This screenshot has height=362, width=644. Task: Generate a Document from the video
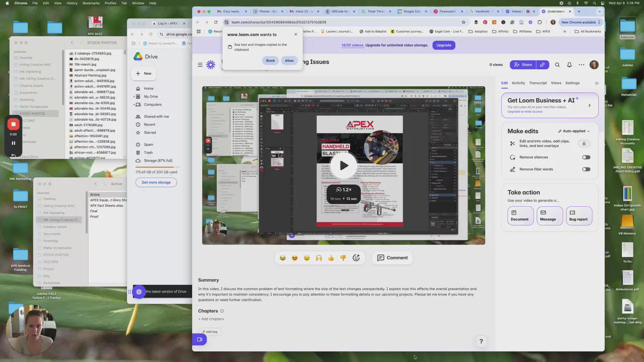(x=520, y=216)
